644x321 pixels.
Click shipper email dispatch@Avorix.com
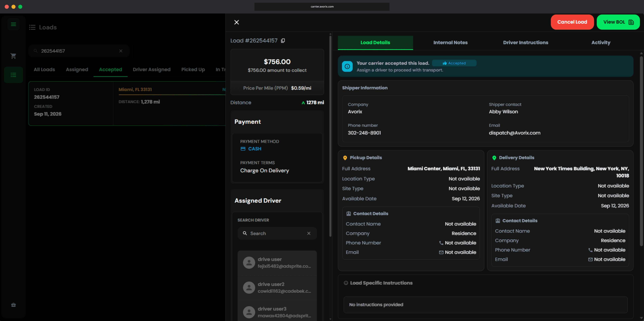click(515, 133)
